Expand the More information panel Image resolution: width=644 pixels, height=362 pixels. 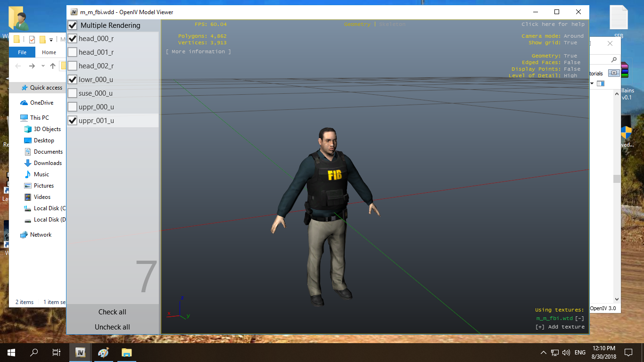point(198,52)
